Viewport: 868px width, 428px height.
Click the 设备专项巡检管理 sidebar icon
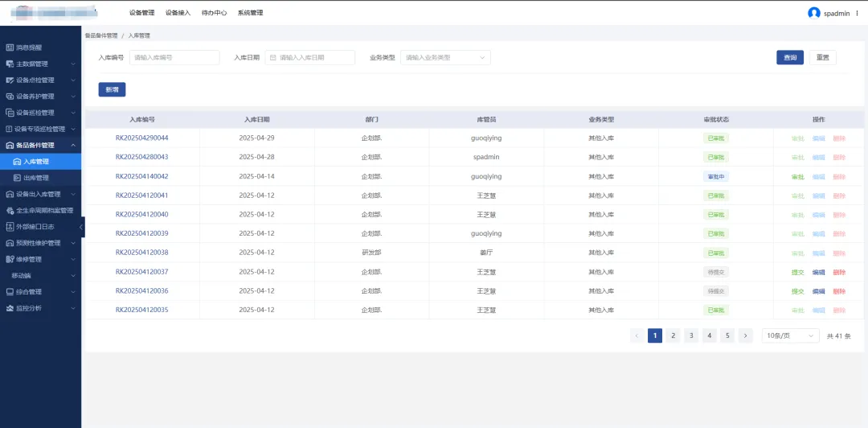(x=10, y=130)
